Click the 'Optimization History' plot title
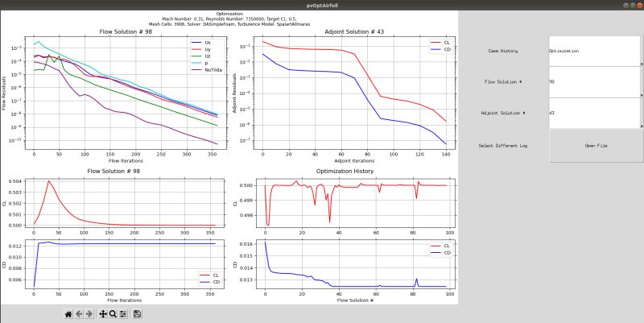Screen dimensions: 644x323 coord(345,171)
